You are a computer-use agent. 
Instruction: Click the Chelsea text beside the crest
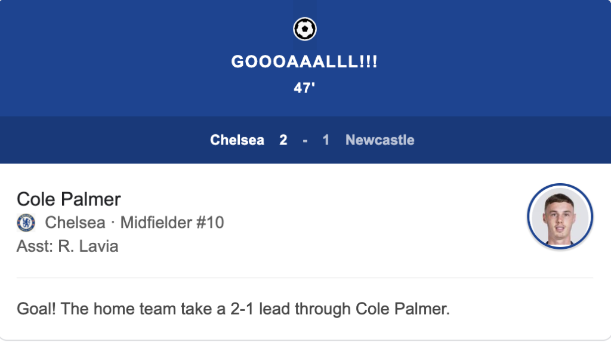point(75,223)
